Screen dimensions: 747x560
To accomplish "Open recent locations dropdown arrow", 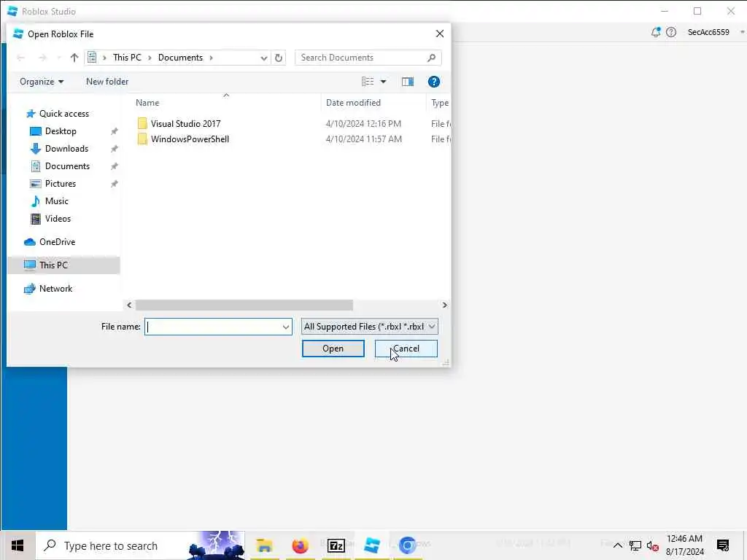I will click(x=58, y=58).
